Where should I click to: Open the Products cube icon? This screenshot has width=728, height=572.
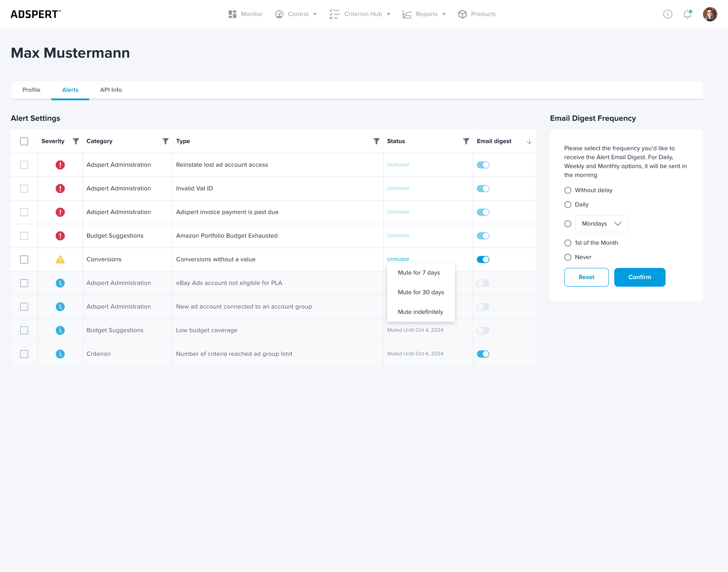tap(462, 14)
